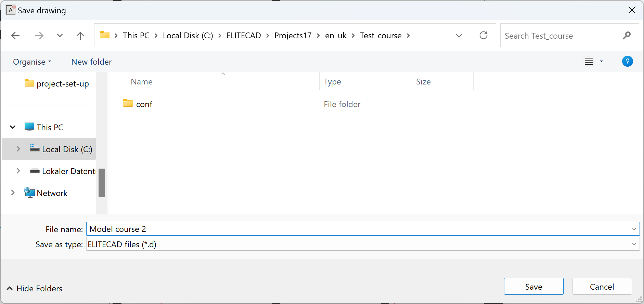Click the view layout list icon
The height and width of the screenshot is (304, 644).
click(589, 62)
